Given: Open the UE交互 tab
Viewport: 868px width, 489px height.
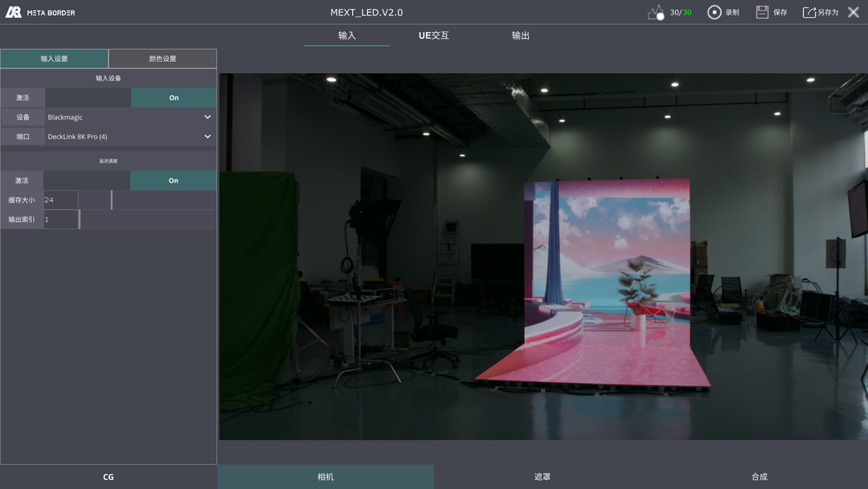Looking at the screenshot, I should click(x=433, y=35).
